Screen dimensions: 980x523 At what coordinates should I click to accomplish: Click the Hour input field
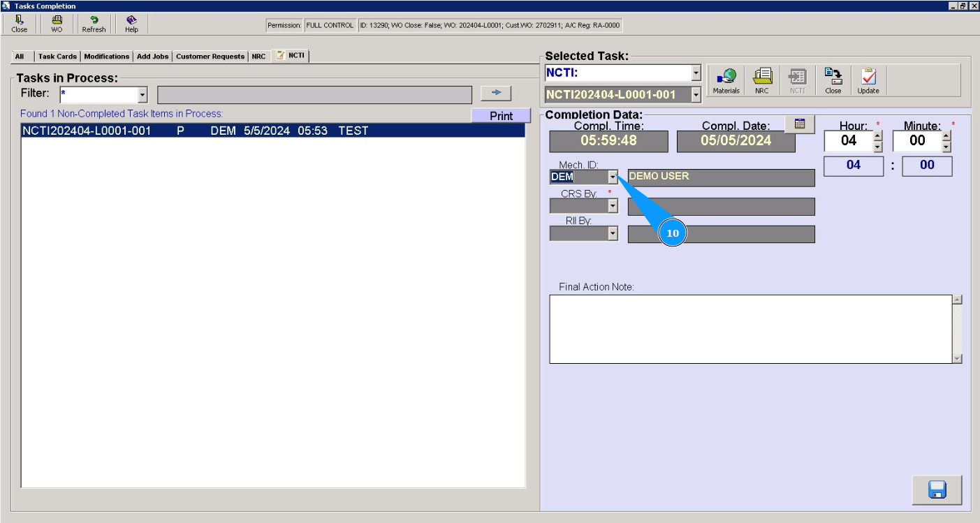[x=849, y=141]
